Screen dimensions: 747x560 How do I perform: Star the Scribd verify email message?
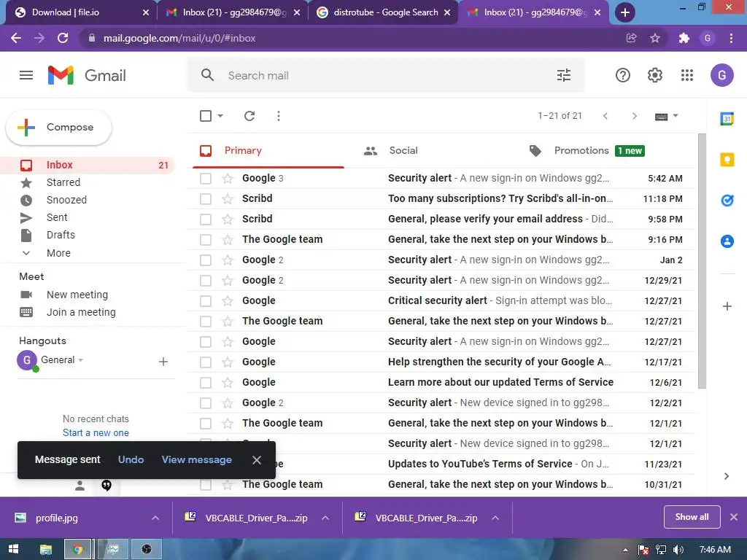pyautogui.click(x=228, y=219)
